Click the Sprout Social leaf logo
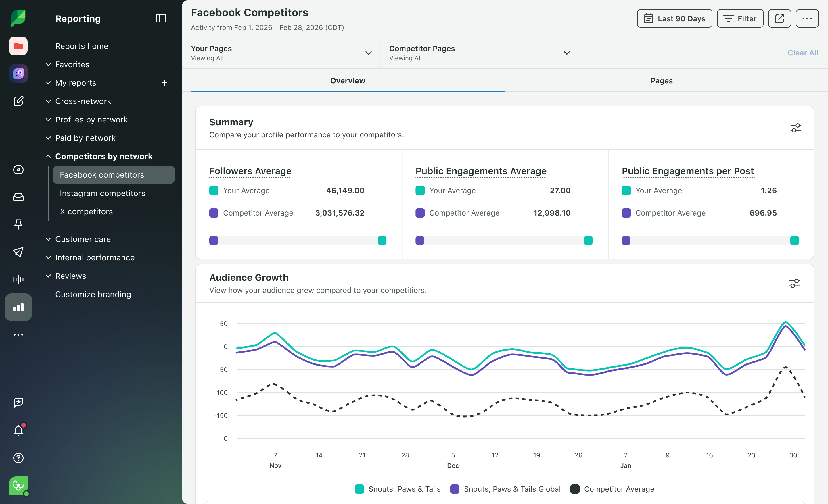Viewport: 828px width, 504px height. pyautogui.click(x=18, y=18)
